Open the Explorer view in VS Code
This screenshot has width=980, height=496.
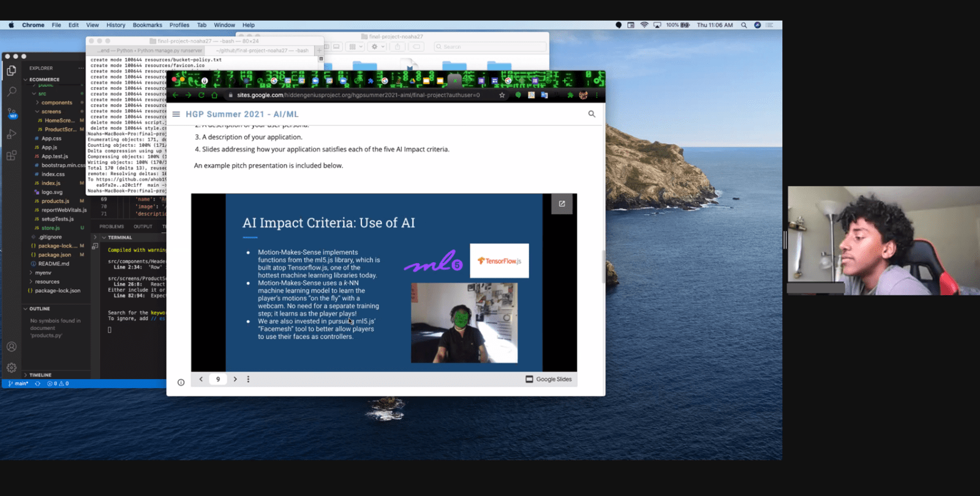click(x=11, y=71)
